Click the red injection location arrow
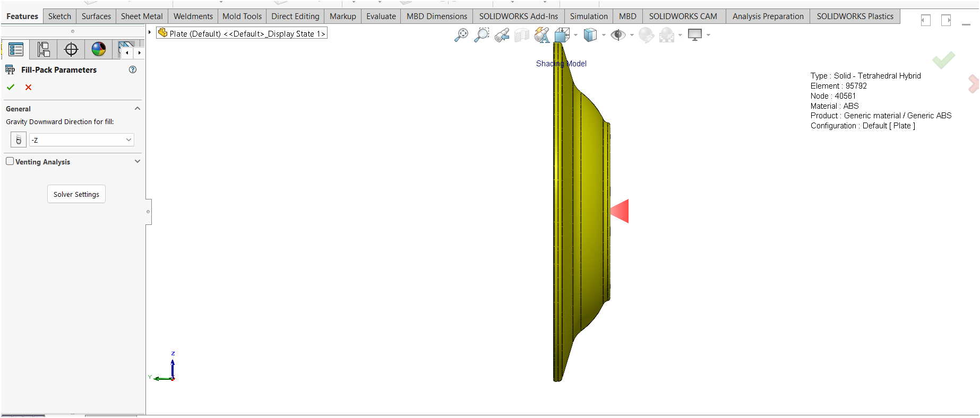980x418 pixels. pos(620,211)
